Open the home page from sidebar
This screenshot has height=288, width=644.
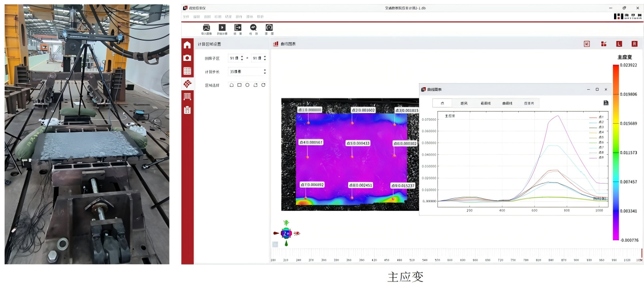[187, 45]
